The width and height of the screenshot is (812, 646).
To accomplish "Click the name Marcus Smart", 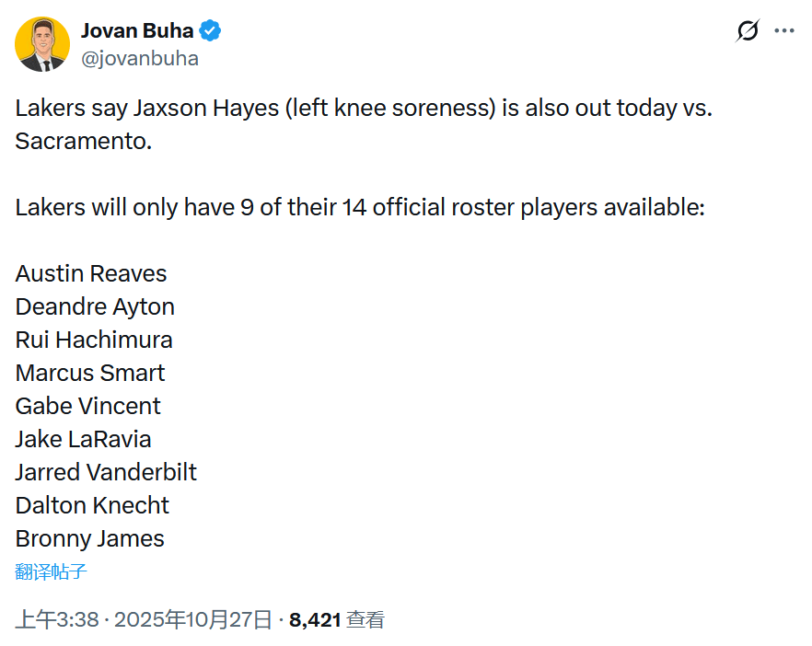I will coord(90,373).
